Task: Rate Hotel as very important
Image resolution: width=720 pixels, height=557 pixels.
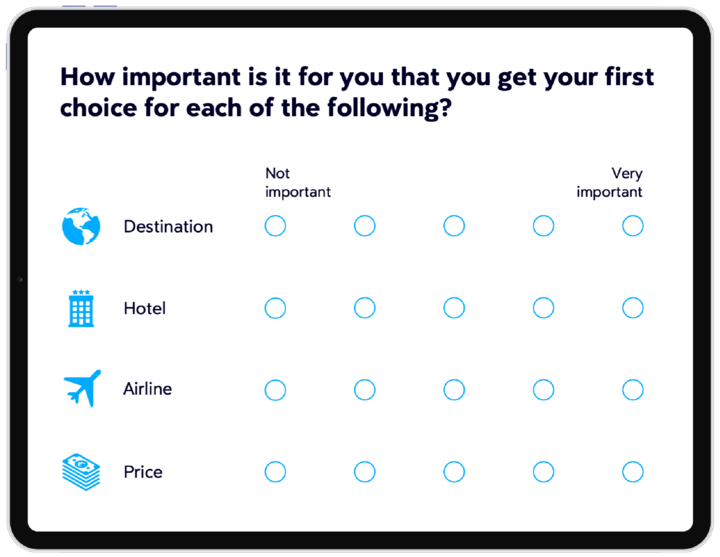Action: 633,308
